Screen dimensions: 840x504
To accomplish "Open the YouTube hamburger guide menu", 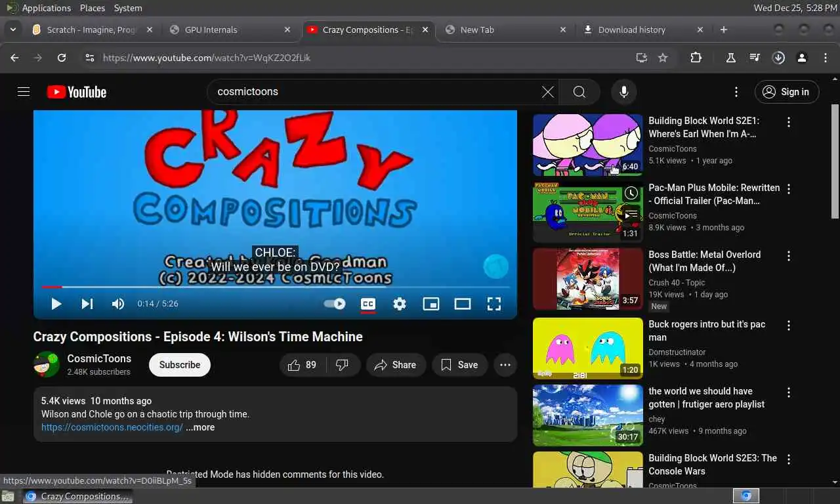I will pyautogui.click(x=24, y=92).
